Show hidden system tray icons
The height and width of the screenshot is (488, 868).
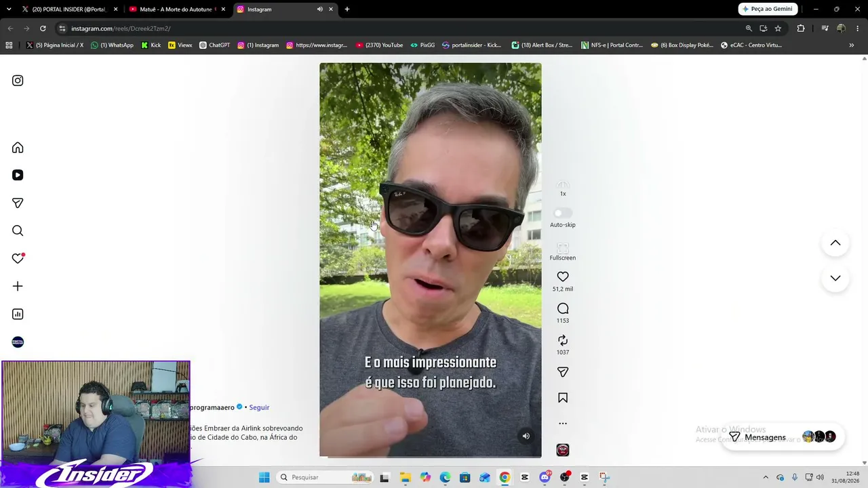(x=766, y=477)
